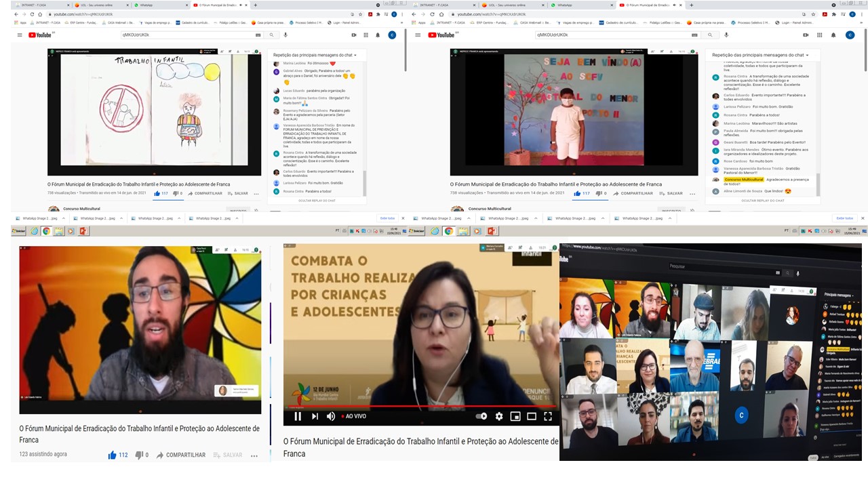Click OCULTAR REPLAY DO CHAT in top-left screenshot
868x488 pixels.
(315, 200)
